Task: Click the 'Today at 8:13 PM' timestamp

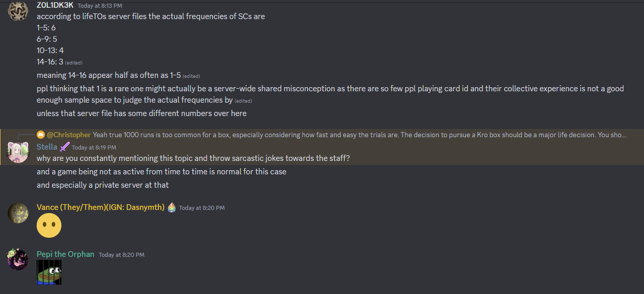Action: click(100, 6)
